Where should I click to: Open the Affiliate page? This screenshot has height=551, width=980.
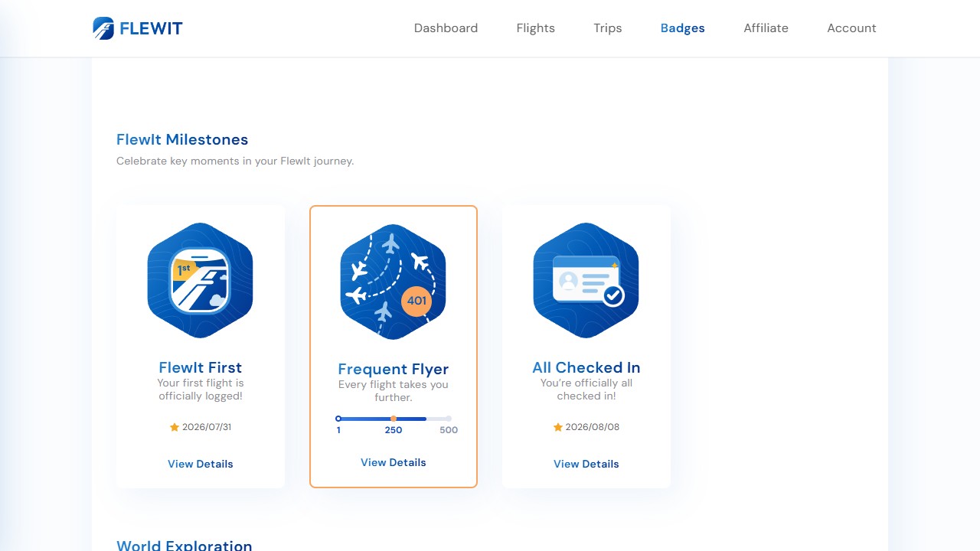766,28
